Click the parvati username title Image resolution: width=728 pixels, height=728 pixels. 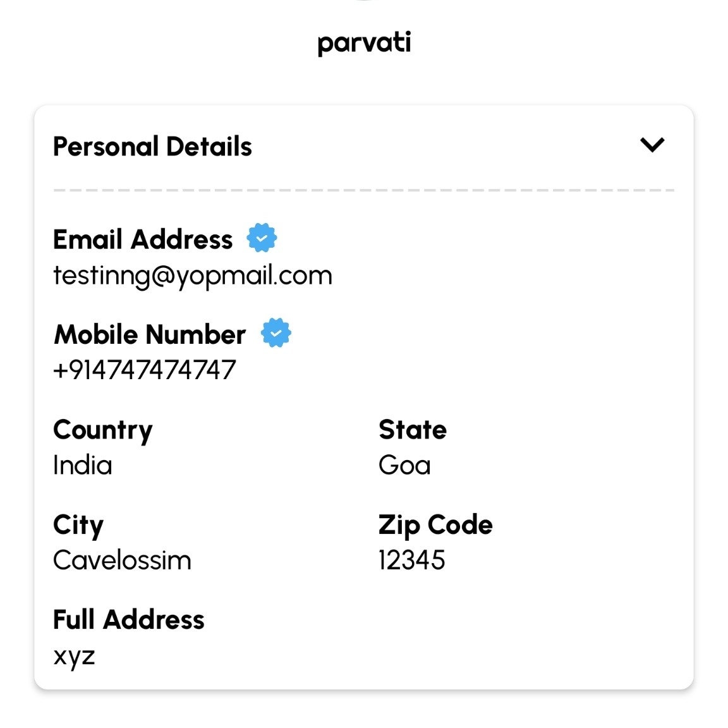pyautogui.click(x=364, y=43)
